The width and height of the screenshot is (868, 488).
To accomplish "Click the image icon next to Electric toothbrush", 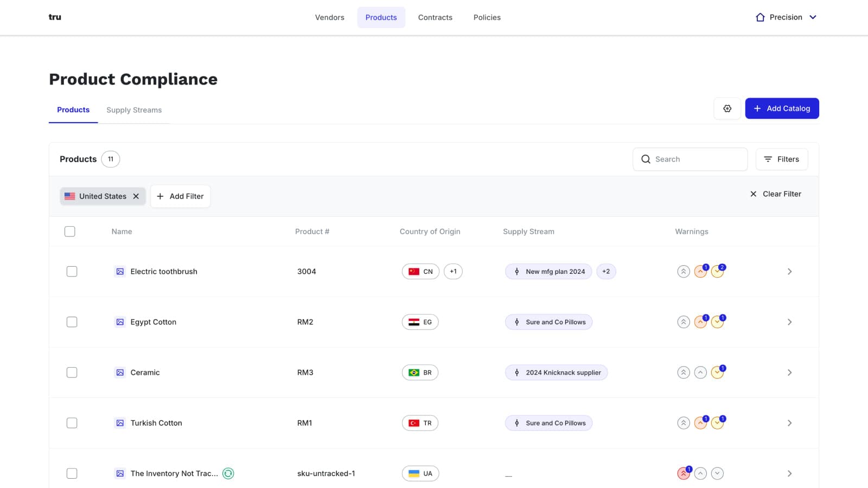I will coord(120,272).
